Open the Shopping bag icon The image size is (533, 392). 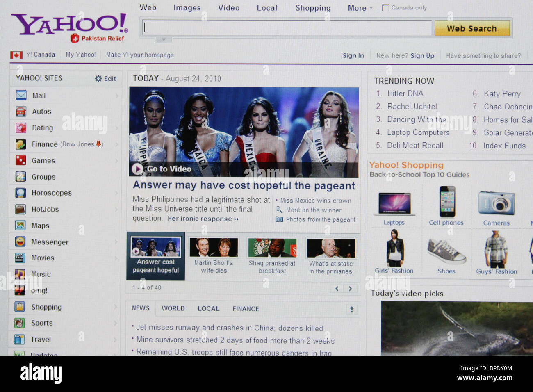click(20, 306)
